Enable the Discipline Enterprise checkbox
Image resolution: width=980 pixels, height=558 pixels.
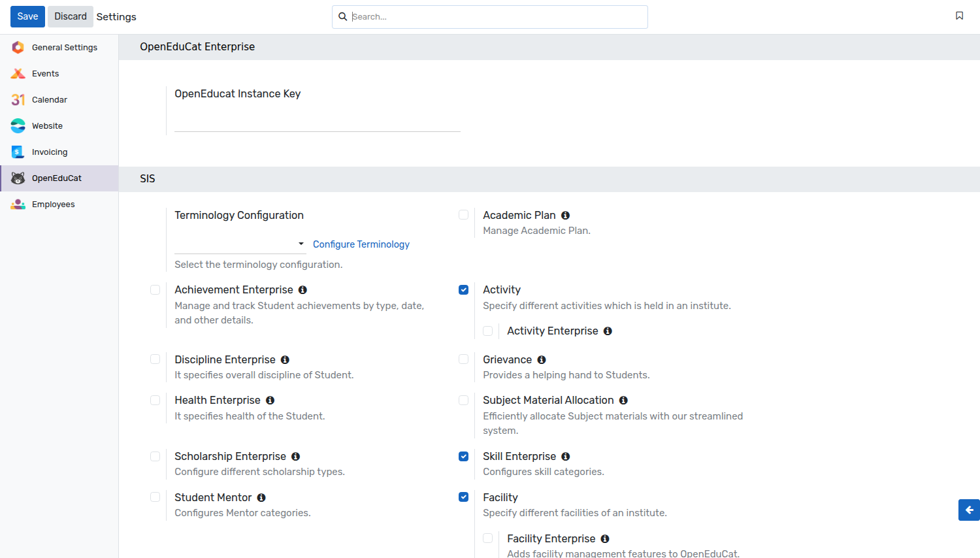pos(155,359)
